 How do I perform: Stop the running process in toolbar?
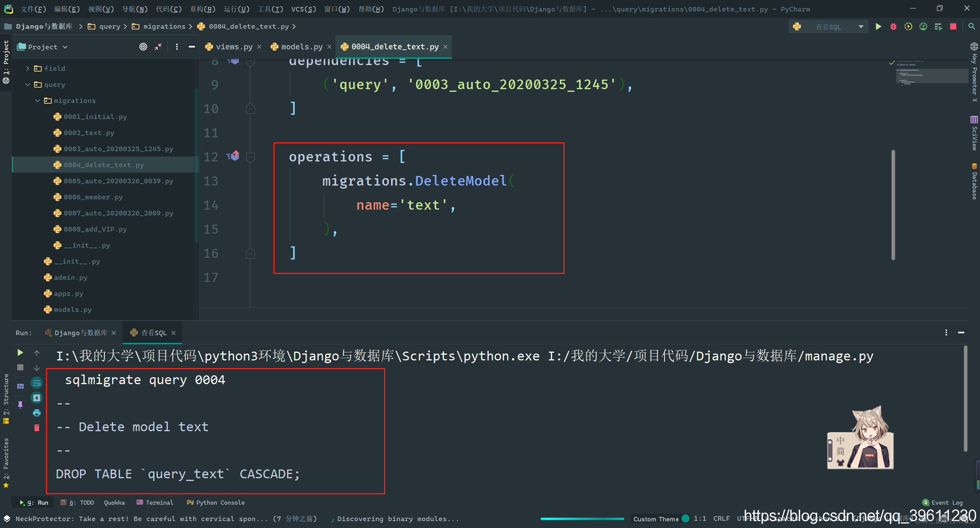tap(953, 26)
